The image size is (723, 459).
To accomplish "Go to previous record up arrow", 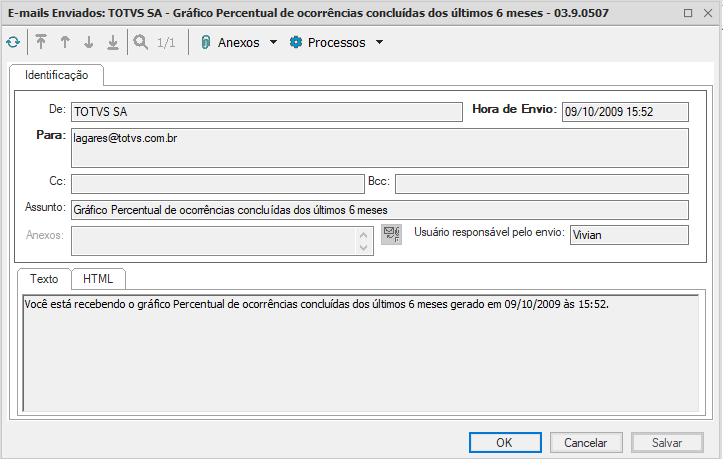I will tap(65, 42).
